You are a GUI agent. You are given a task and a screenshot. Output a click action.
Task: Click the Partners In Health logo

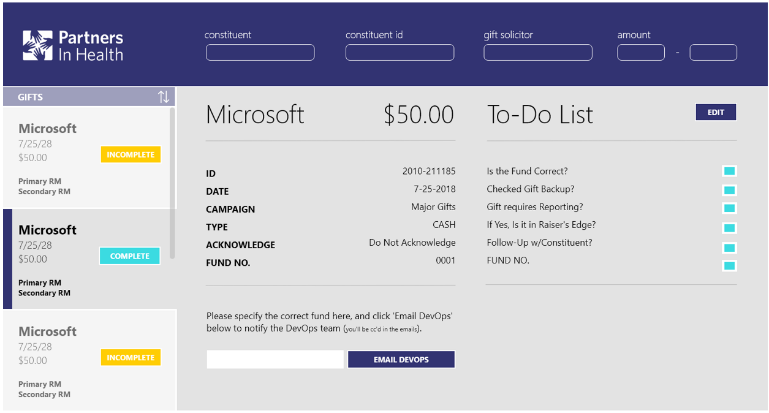point(73,46)
